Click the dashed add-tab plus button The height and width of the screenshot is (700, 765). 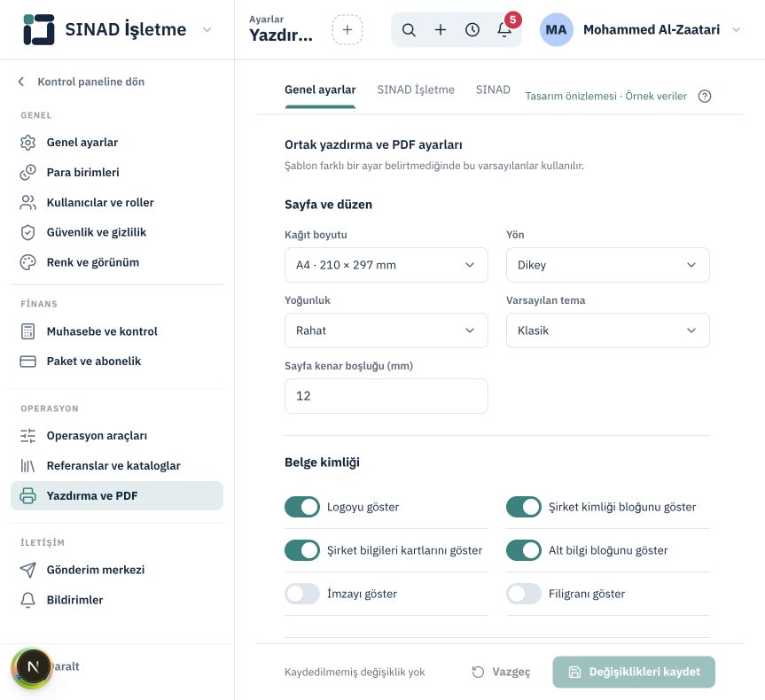pyautogui.click(x=347, y=30)
